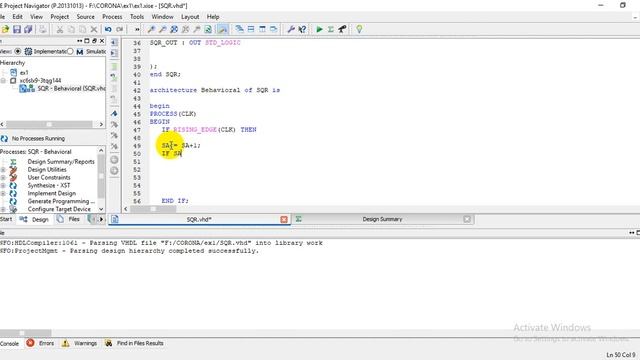Screen dimensions: 640x360
Task: Select Generate Programming File process
Action: (x=61, y=201)
